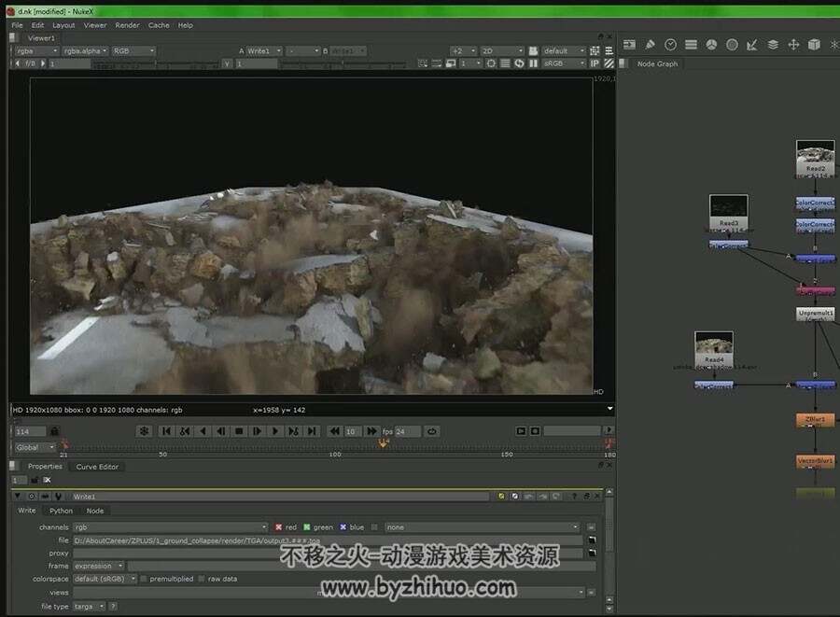Open the Color nodes menu
This screenshot has width=840, height=617.
[711, 45]
